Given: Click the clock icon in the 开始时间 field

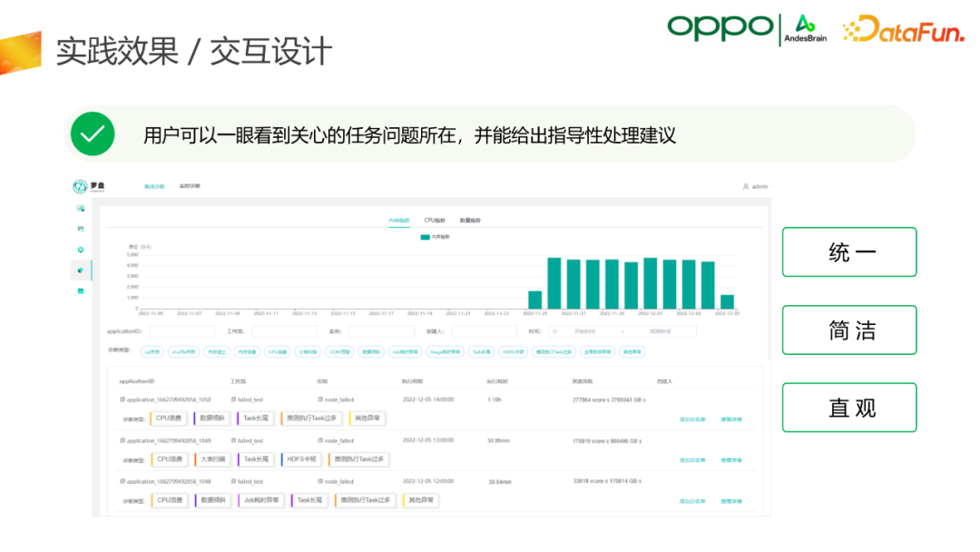Looking at the screenshot, I should [x=555, y=331].
